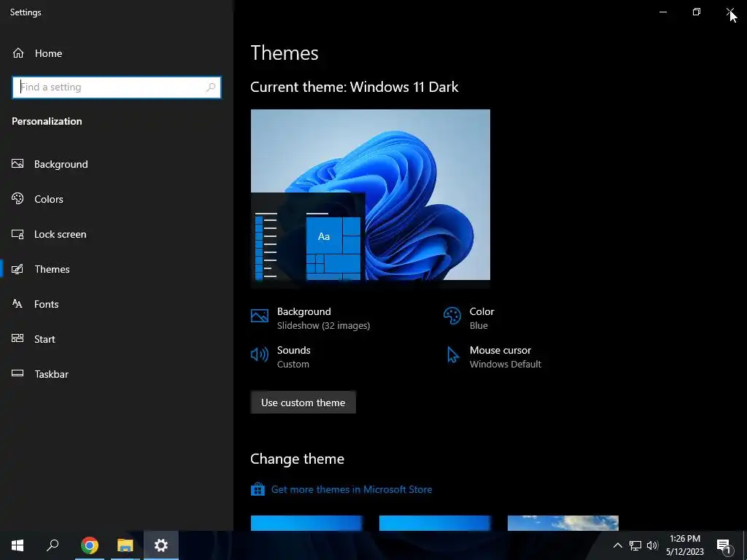Open volume control in system tray
747x560 pixels.
[652, 545]
